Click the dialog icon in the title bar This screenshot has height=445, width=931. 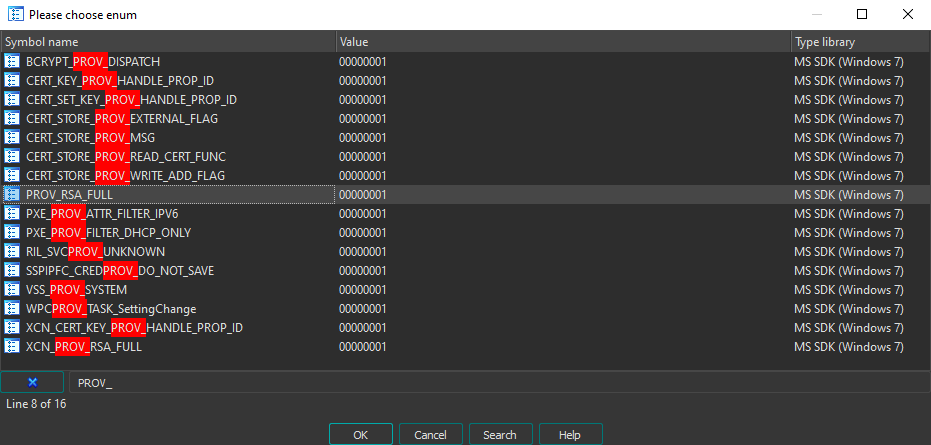[x=15, y=14]
